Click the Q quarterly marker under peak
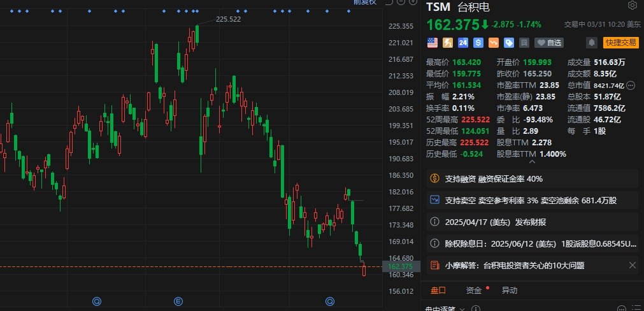The image size is (644, 311). coord(97,302)
